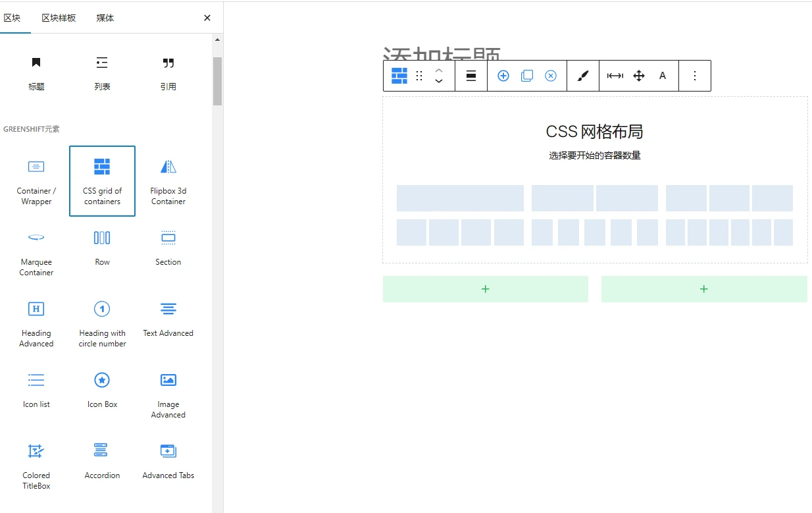The image size is (812, 513).
Task: Open the block options kebab menu
Action: 695,76
